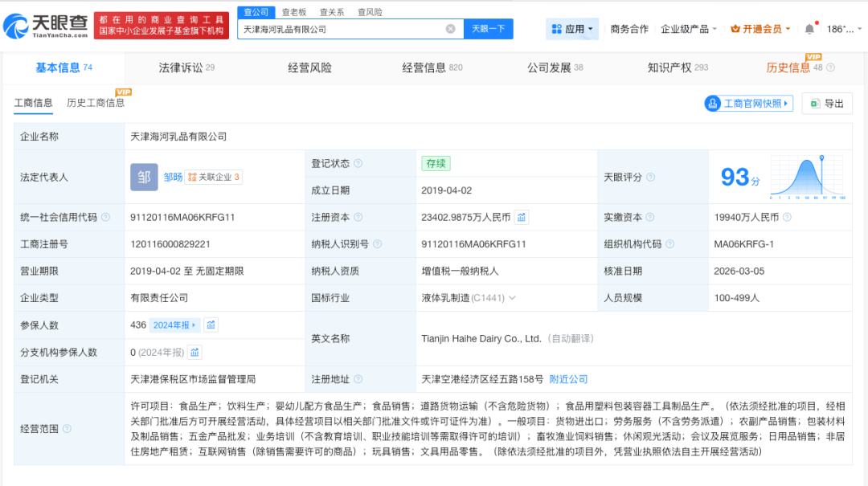Image resolution: width=868 pixels, height=486 pixels.
Task: Click the help icon next to 经营范围
Action: [x=67, y=429]
